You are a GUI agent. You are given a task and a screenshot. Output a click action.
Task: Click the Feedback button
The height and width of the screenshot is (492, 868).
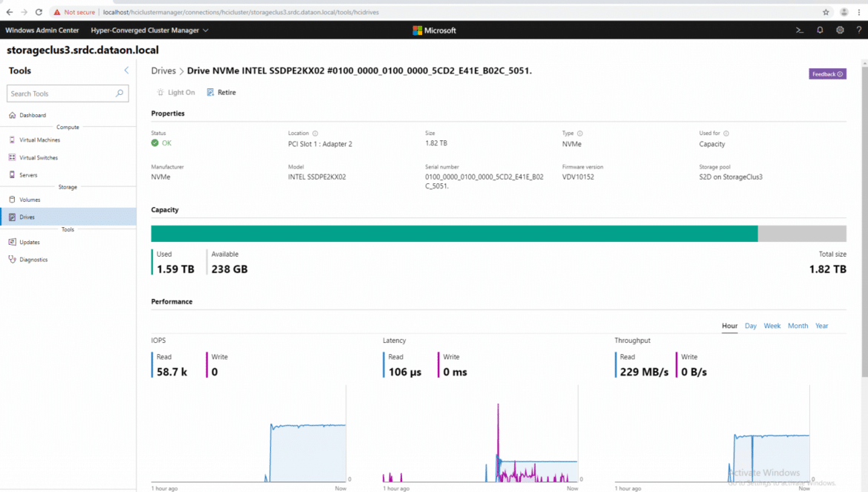pyautogui.click(x=827, y=74)
